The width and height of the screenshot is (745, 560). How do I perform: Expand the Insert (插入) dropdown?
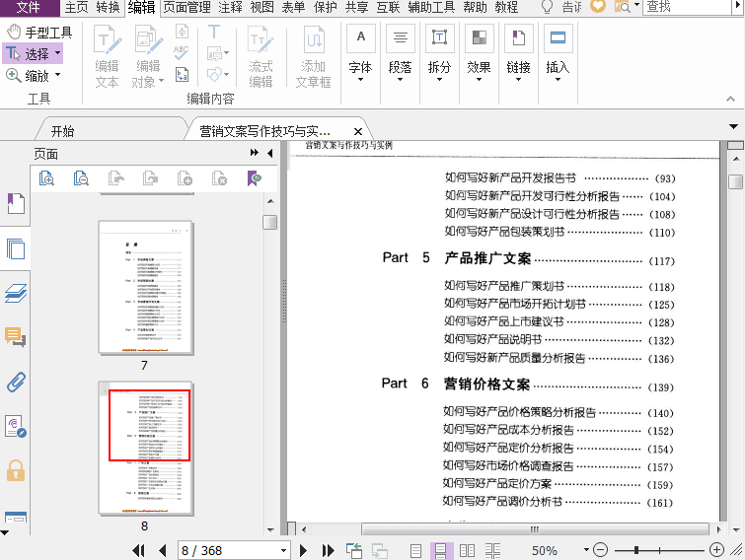coord(558,83)
